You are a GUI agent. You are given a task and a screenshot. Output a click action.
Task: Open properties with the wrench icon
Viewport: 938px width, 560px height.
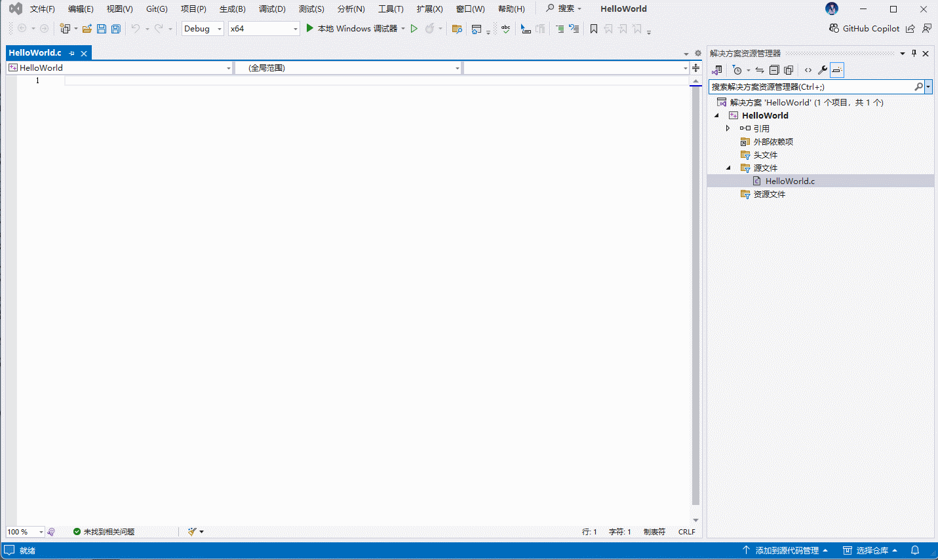[823, 70]
